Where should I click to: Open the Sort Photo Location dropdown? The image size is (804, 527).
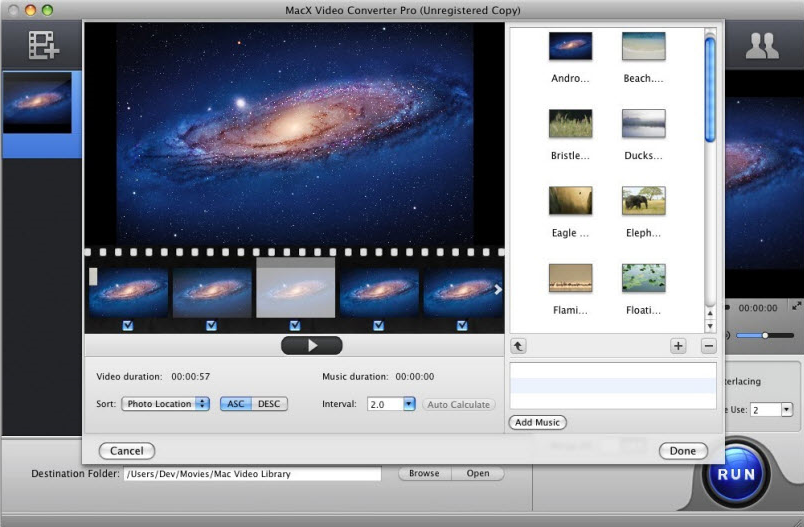tap(165, 404)
